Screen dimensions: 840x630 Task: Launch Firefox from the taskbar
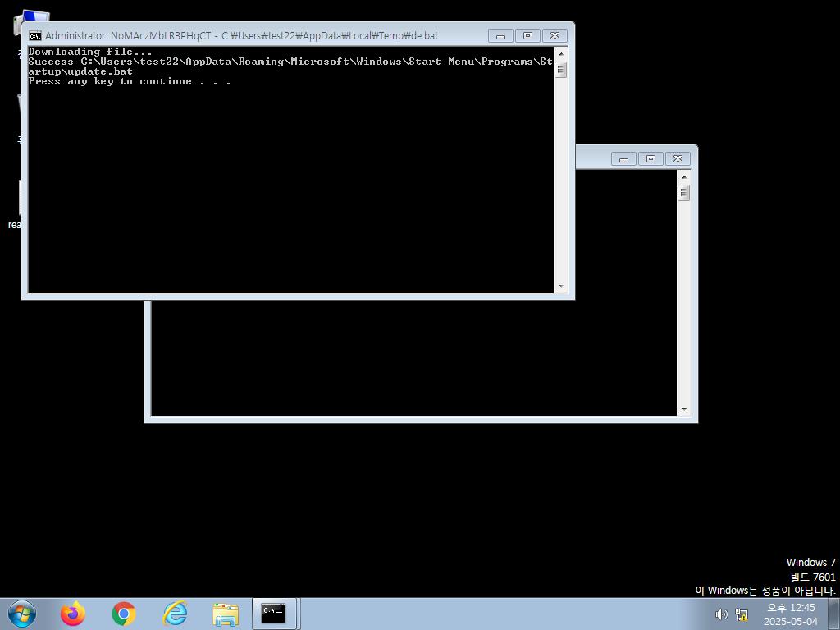click(73, 614)
